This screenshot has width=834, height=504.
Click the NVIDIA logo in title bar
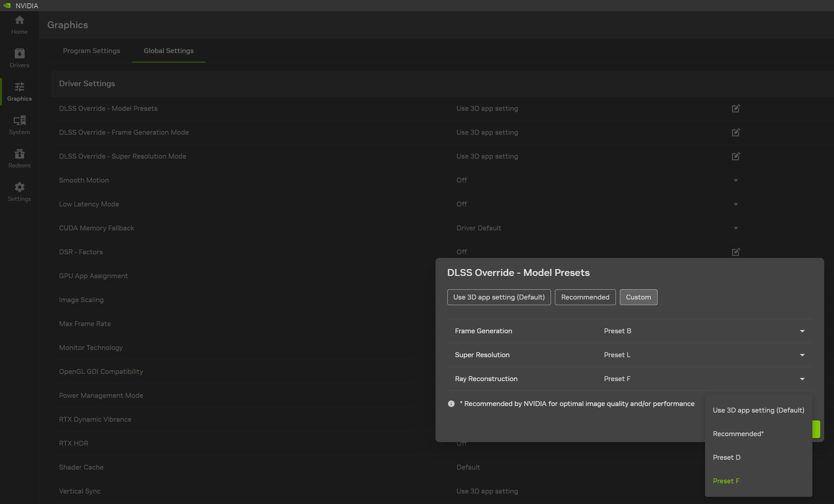(x=7, y=6)
